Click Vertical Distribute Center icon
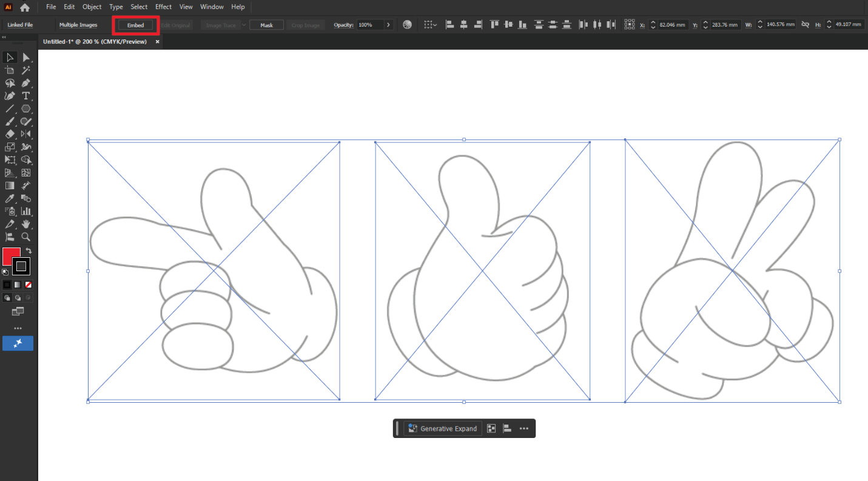The image size is (868, 481). point(553,25)
